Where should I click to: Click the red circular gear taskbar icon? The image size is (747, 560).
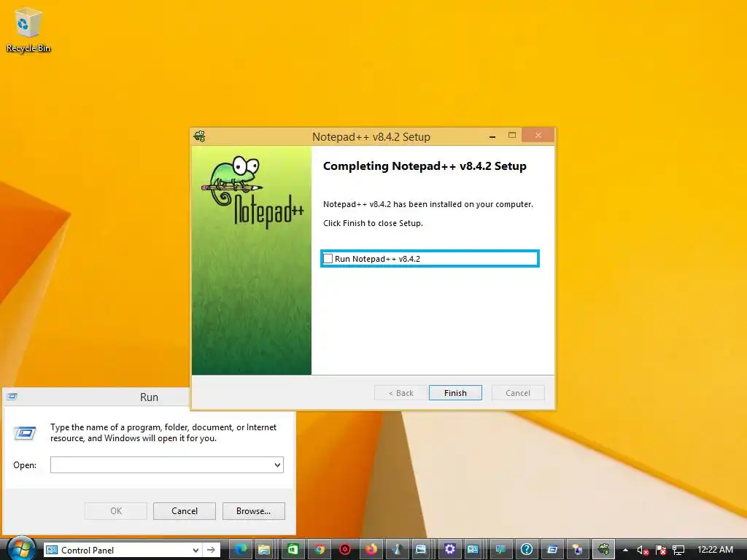(x=345, y=550)
